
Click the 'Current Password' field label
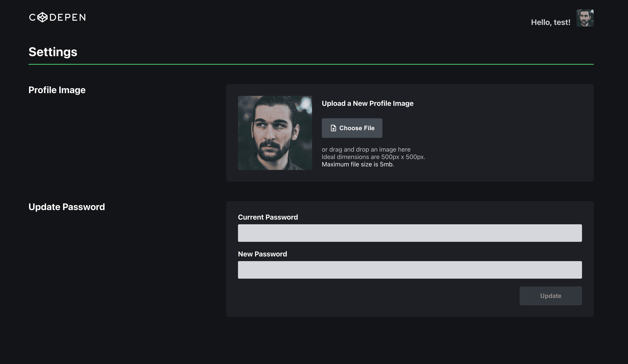268,217
